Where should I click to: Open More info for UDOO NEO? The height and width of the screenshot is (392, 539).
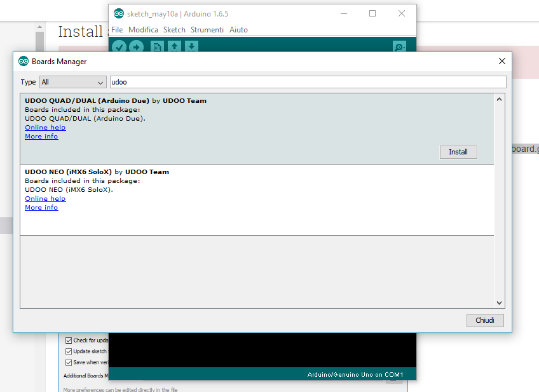tap(41, 208)
